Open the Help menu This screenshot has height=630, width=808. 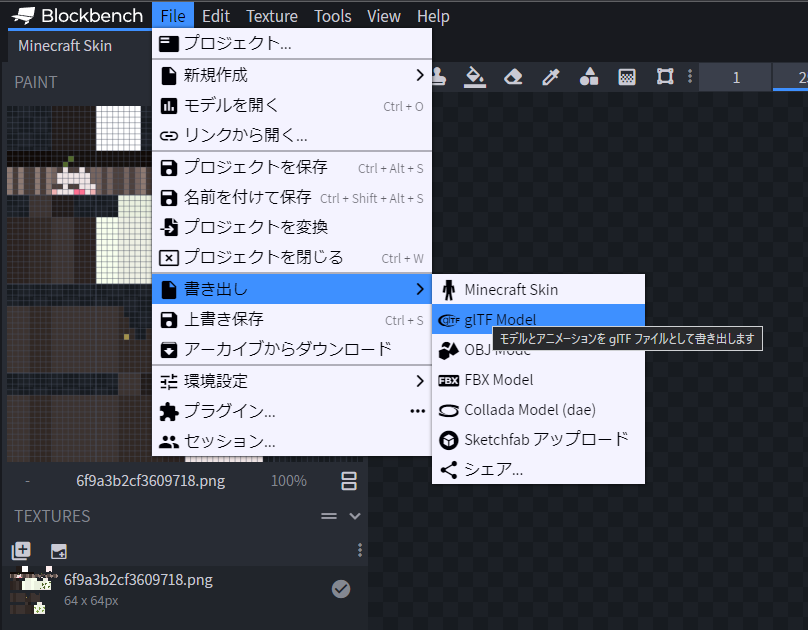(x=433, y=16)
